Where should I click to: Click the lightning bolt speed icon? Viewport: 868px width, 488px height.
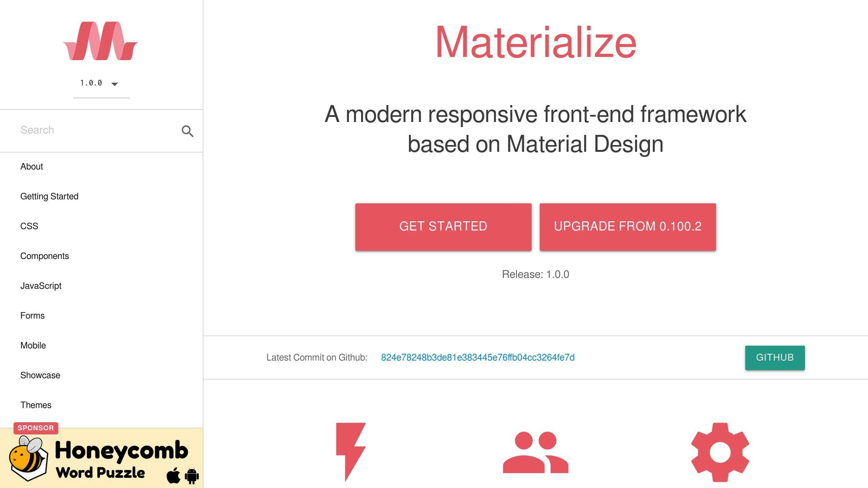[x=351, y=454]
